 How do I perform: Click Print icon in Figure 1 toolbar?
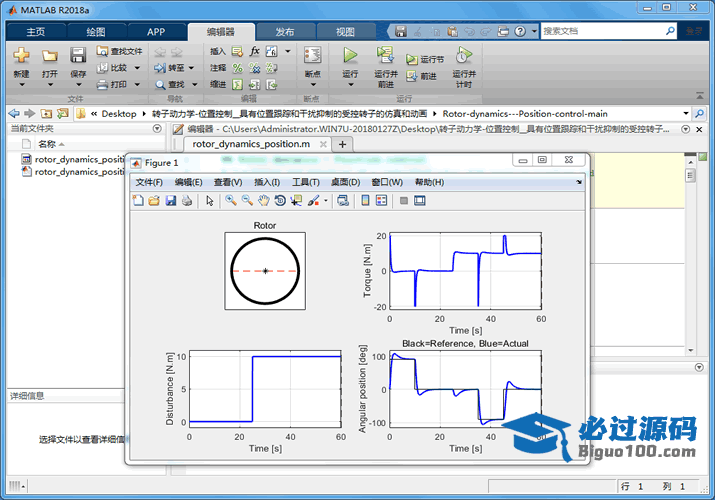click(x=187, y=201)
